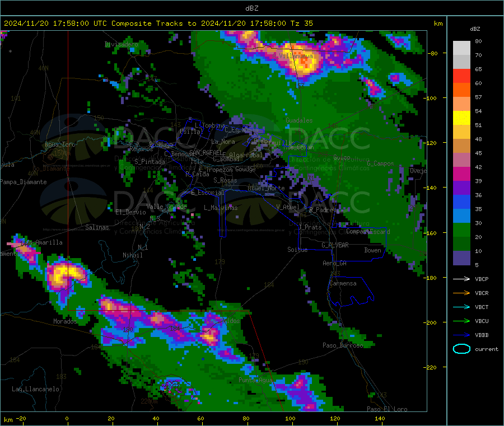Click the 'G_Campos' map label

coord(380,163)
